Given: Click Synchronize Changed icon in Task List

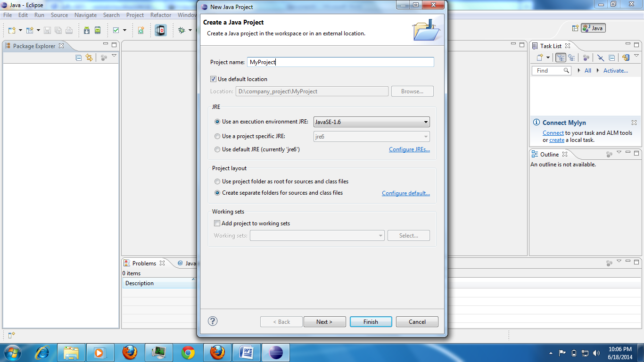Looking at the screenshot, I should (x=626, y=58).
